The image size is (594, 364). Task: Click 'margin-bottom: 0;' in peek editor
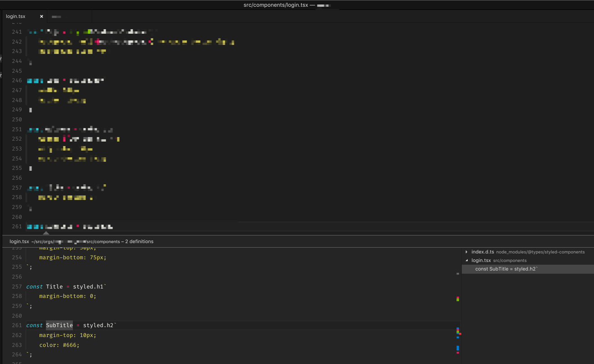coord(68,296)
